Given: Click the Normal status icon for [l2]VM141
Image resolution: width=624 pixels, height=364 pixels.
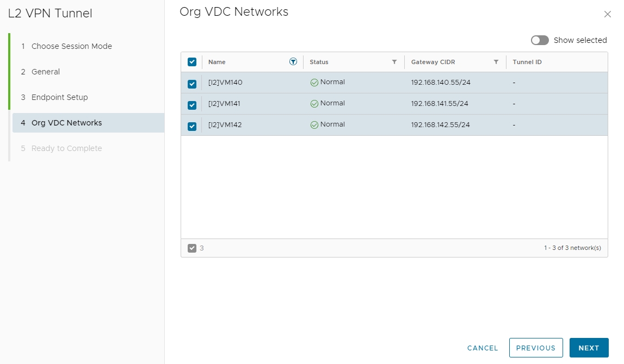Looking at the screenshot, I should pyautogui.click(x=314, y=104).
